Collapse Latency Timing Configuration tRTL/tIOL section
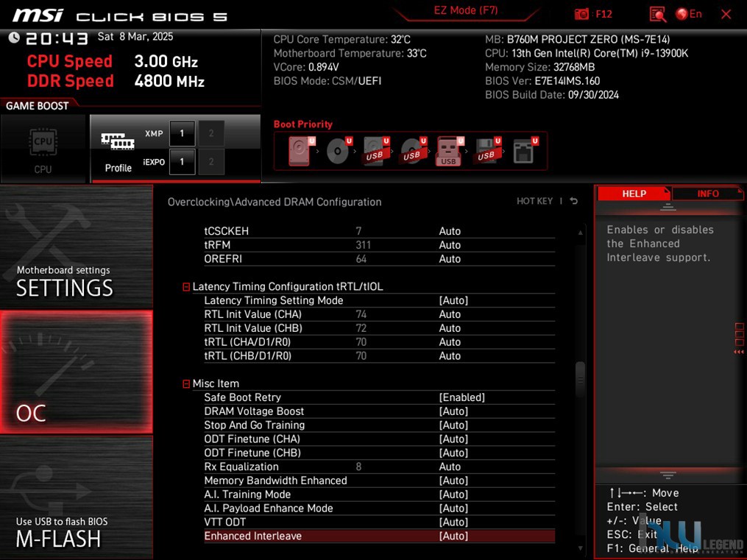This screenshot has height=560, width=747. click(x=186, y=287)
